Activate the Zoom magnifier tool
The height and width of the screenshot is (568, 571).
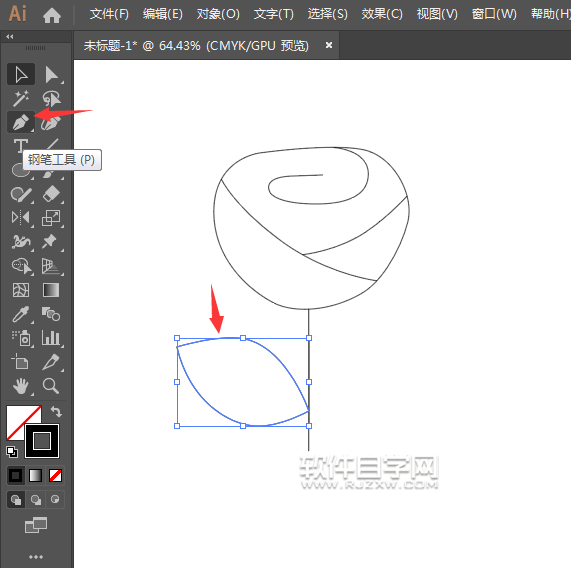tap(51, 386)
